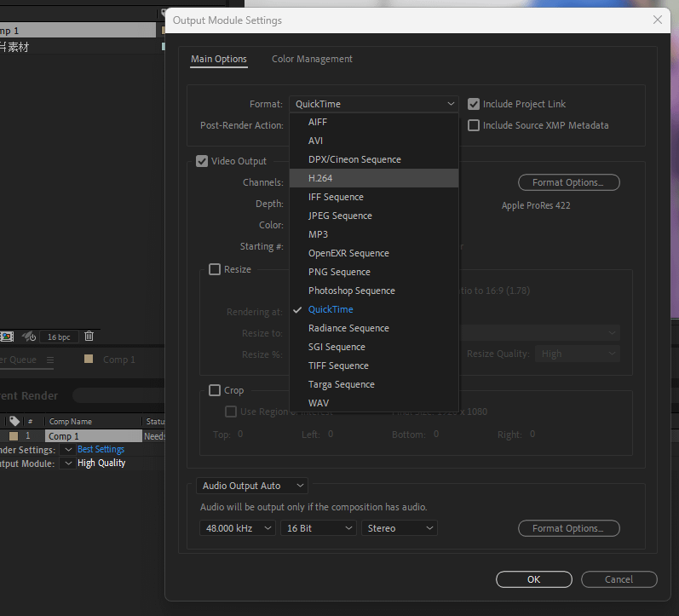Viewport: 679px width, 616px height.
Task: Click the label tag column icon
Action: click(14, 421)
